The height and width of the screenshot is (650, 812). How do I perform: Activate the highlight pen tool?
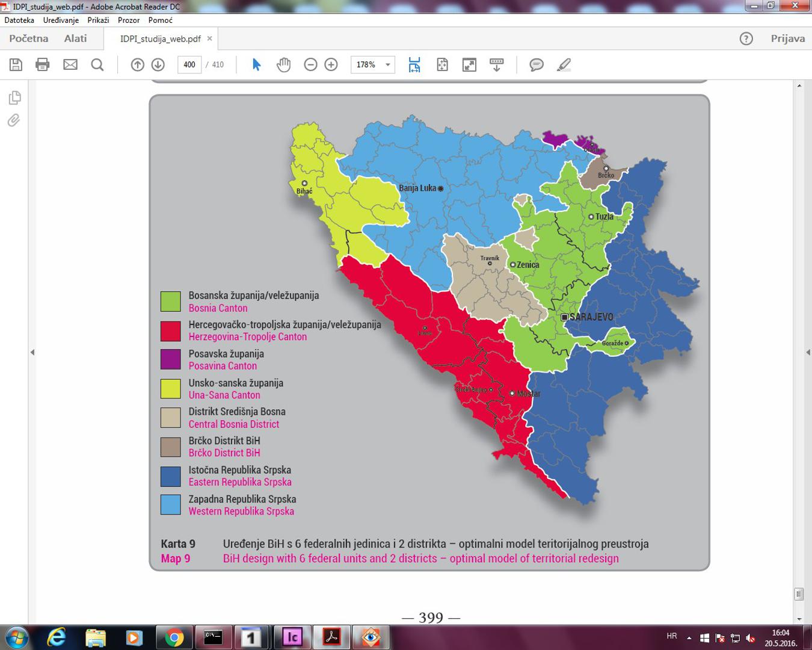[564, 65]
